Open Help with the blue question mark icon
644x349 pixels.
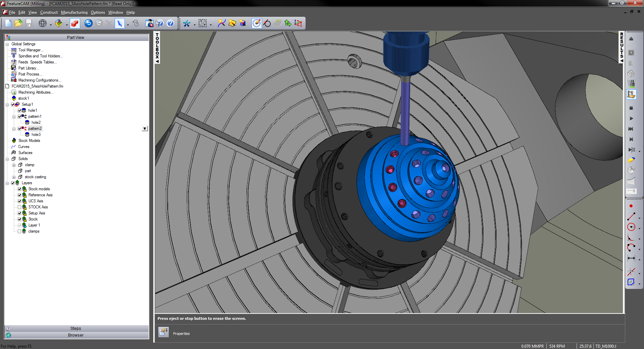point(170,23)
